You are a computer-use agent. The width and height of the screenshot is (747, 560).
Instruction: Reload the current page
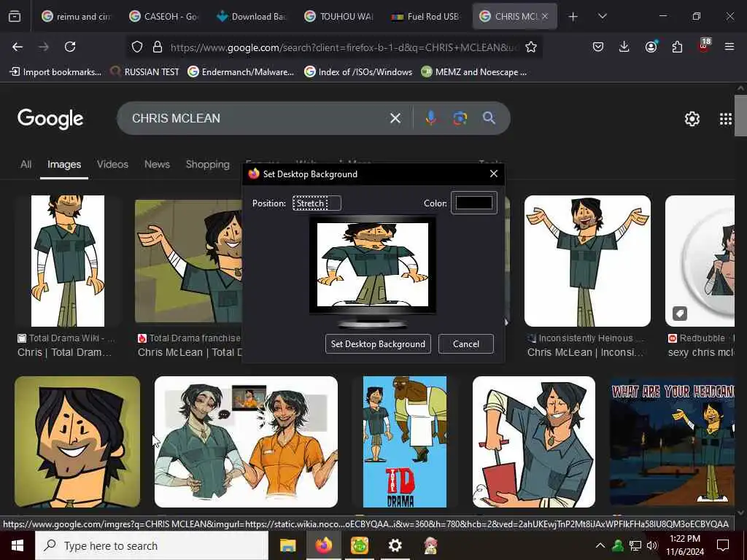click(x=70, y=47)
